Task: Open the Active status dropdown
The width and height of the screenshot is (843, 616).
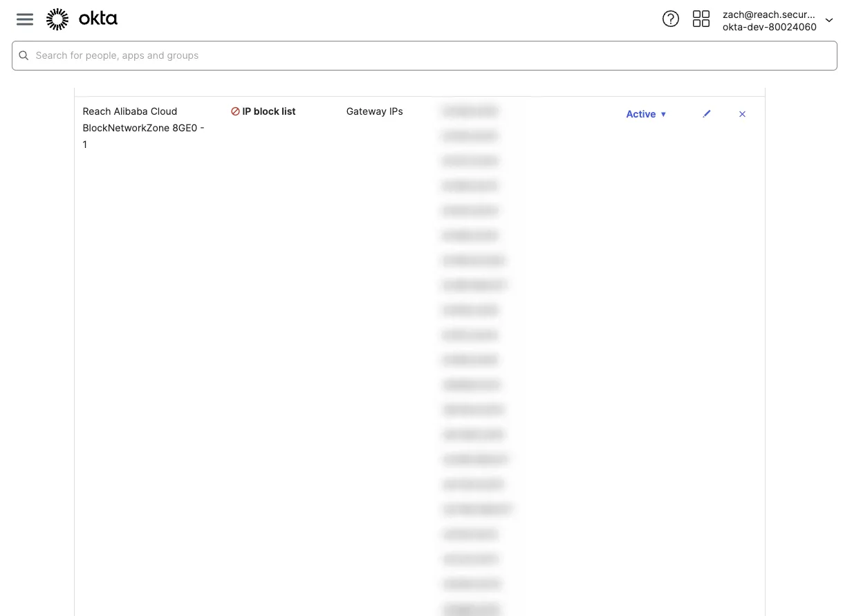Action: [x=646, y=114]
